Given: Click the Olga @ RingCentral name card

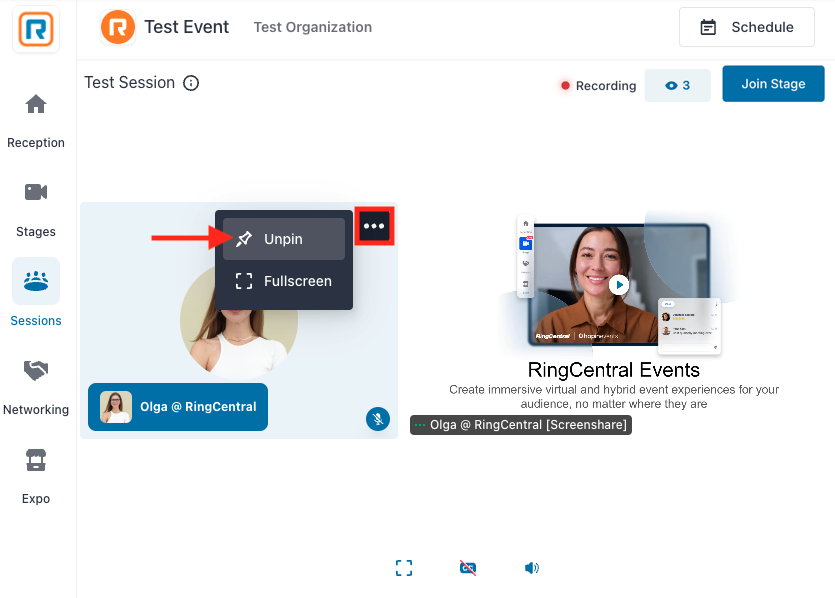Looking at the screenshot, I should [178, 407].
